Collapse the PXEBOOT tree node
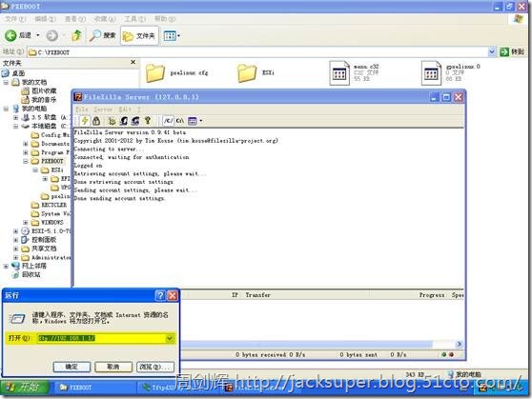 coord(26,161)
